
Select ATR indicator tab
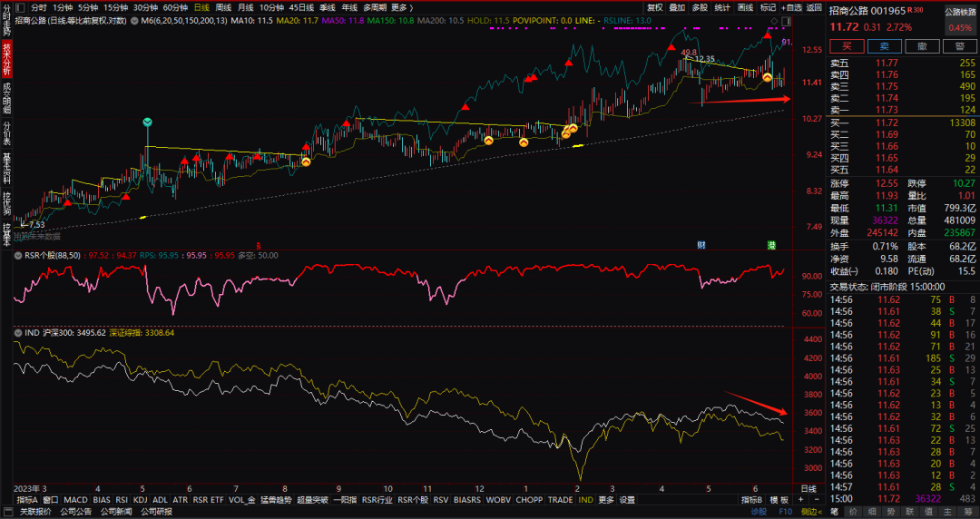(x=180, y=500)
